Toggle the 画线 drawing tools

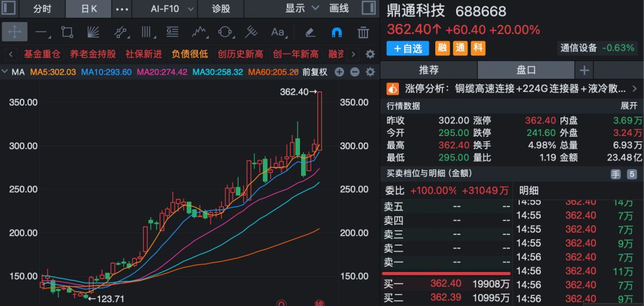(x=339, y=8)
